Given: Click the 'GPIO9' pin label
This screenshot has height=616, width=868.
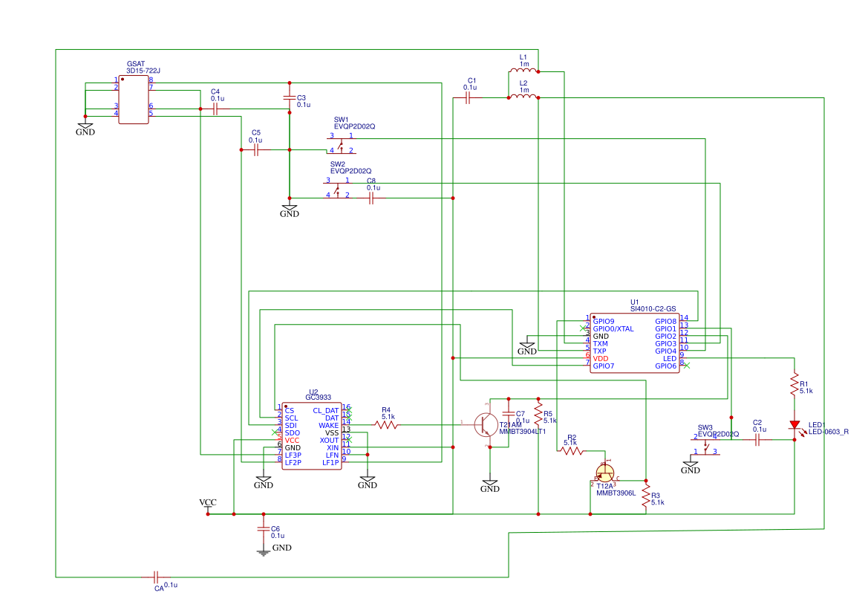Looking at the screenshot, I should 604,321.
